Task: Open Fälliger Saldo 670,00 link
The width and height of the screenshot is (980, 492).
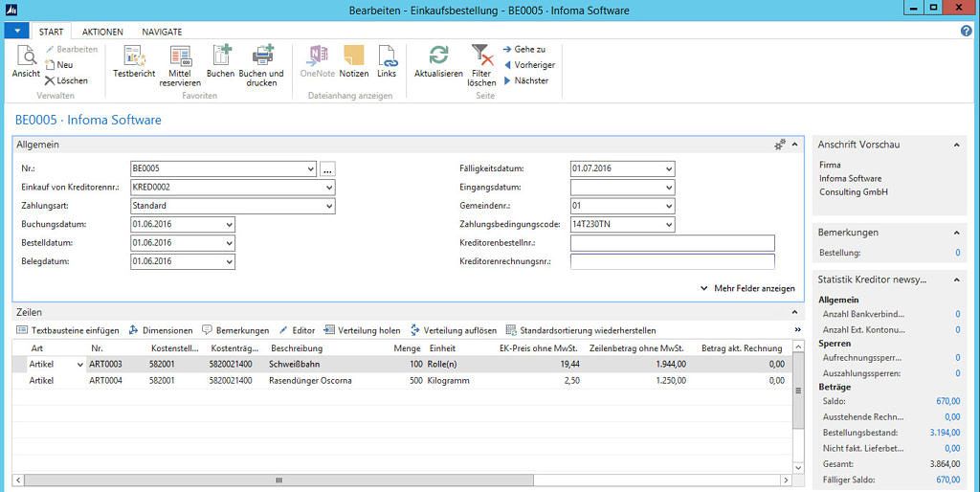Action: (x=948, y=480)
